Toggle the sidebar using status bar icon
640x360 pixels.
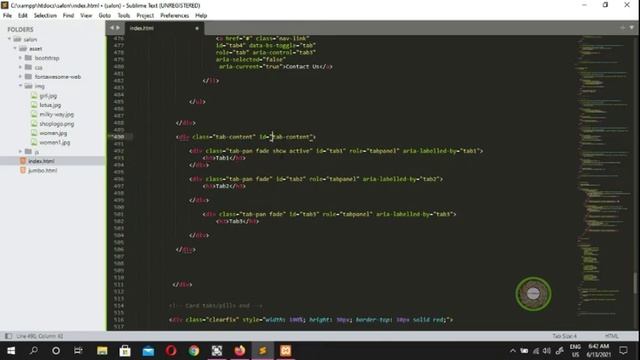point(8,336)
